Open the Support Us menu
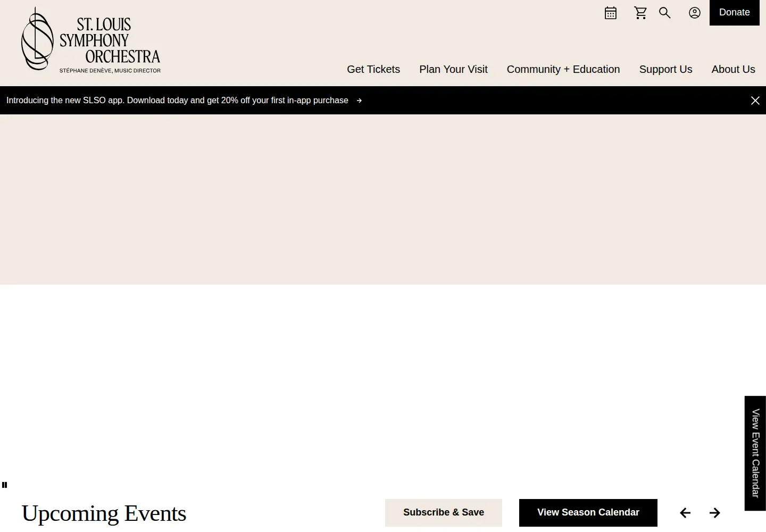This screenshot has width=766, height=532. (665, 69)
